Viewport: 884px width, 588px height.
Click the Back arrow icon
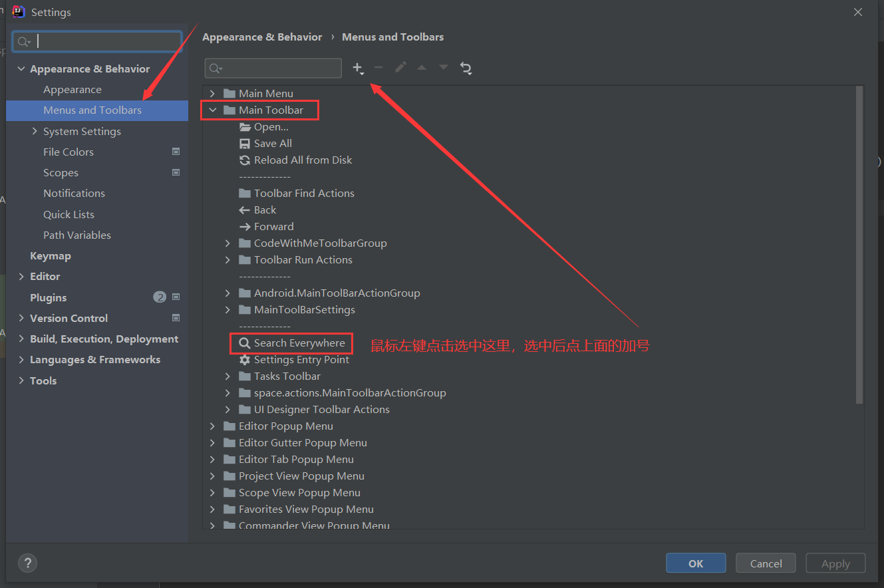tap(245, 210)
